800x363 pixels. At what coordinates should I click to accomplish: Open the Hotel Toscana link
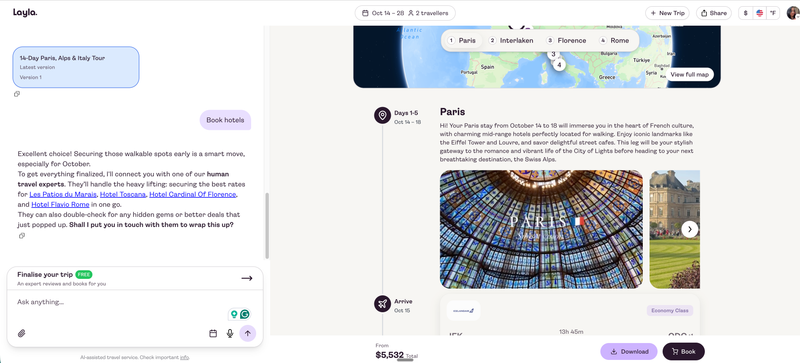coord(122,195)
